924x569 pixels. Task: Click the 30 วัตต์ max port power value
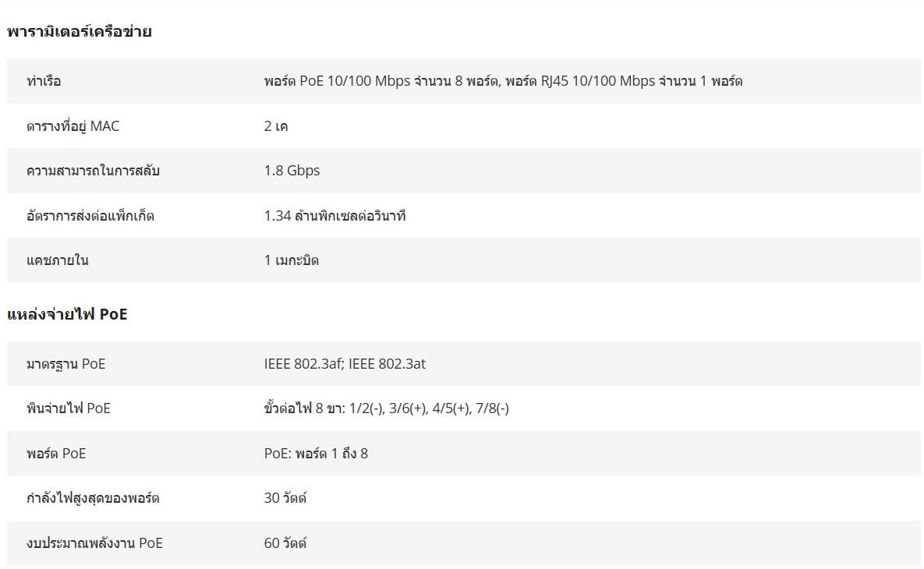(285, 498)
